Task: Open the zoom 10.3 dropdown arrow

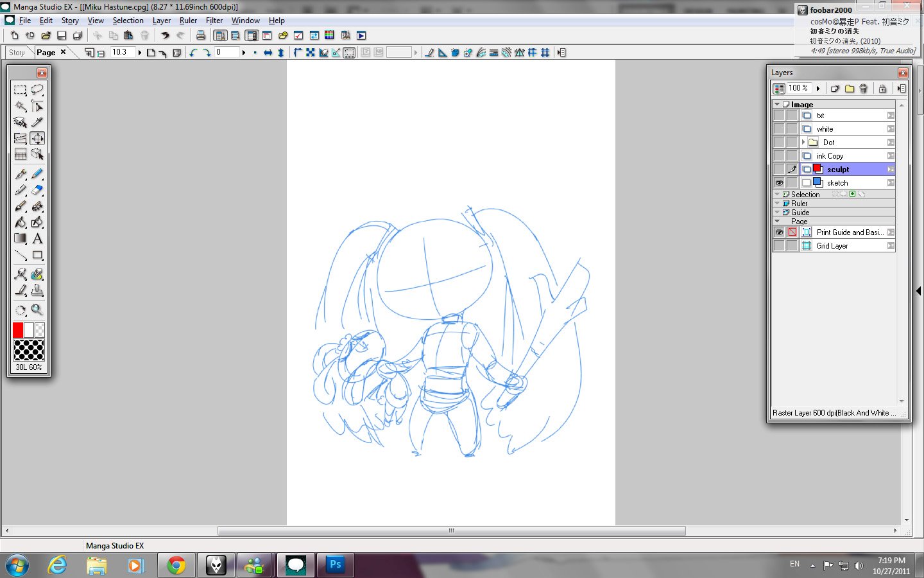Action: coord(139,53)
